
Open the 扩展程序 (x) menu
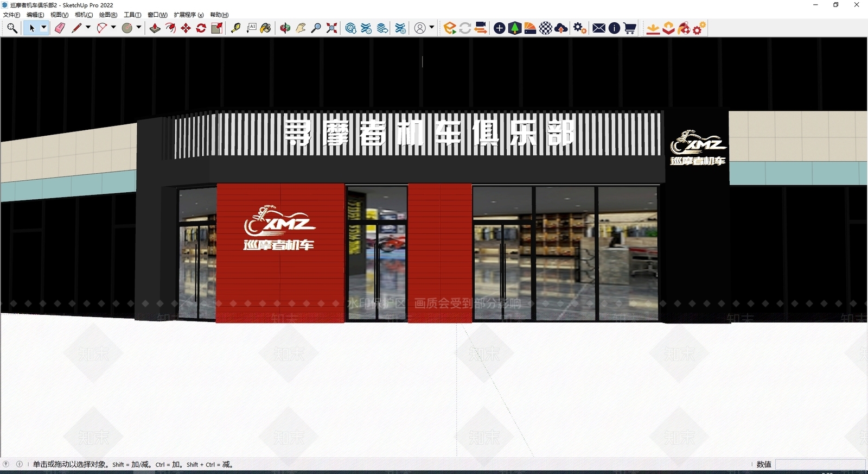click(188, 15)
